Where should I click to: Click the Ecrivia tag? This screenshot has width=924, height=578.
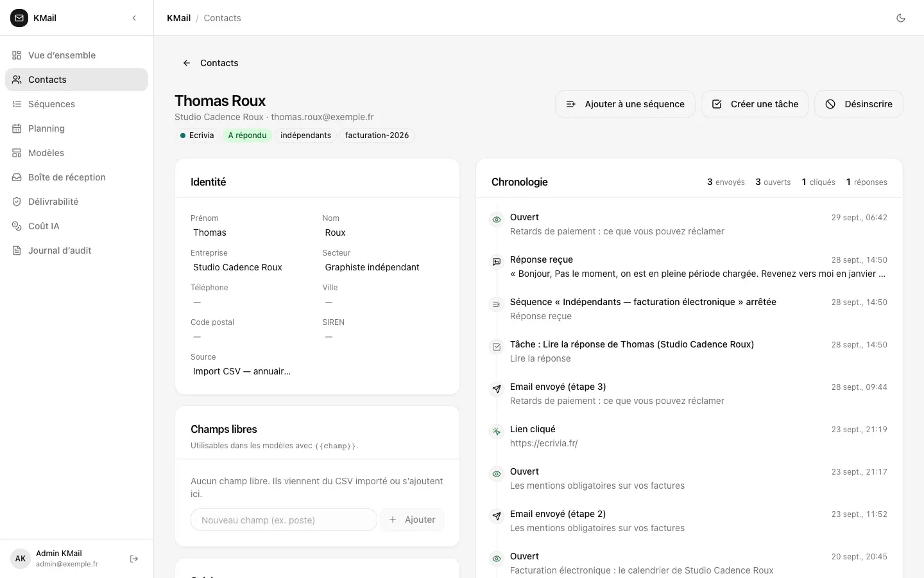197,136
